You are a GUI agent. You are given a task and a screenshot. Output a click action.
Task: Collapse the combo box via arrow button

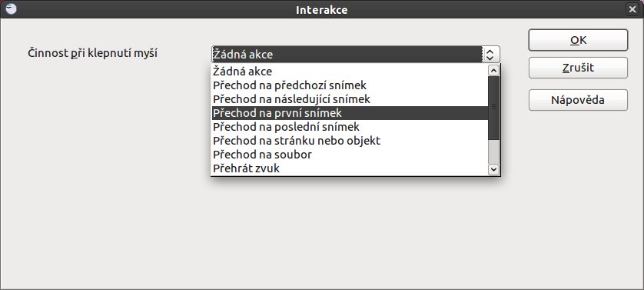[490, 55]
